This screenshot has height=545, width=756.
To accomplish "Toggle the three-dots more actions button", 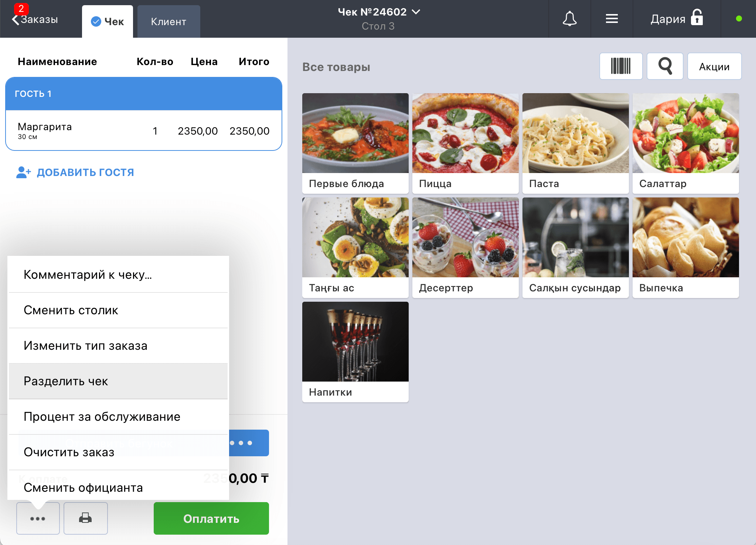I will (38, 518).
